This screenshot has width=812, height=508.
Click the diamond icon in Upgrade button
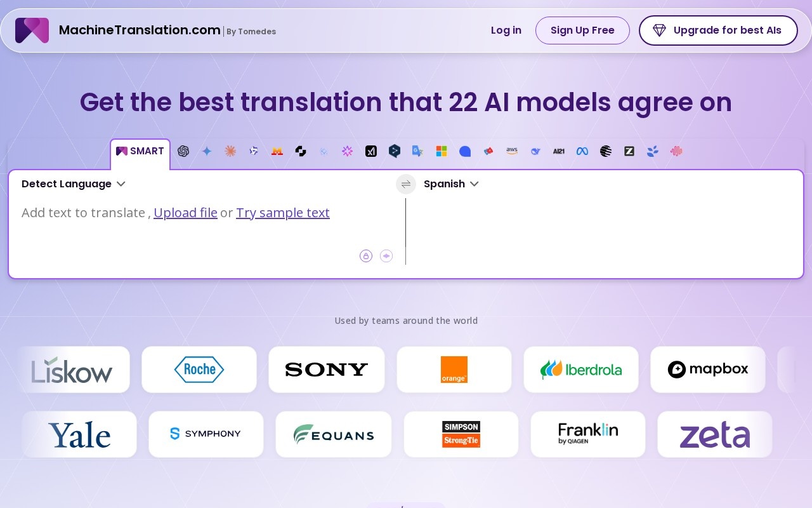(660, 30)
